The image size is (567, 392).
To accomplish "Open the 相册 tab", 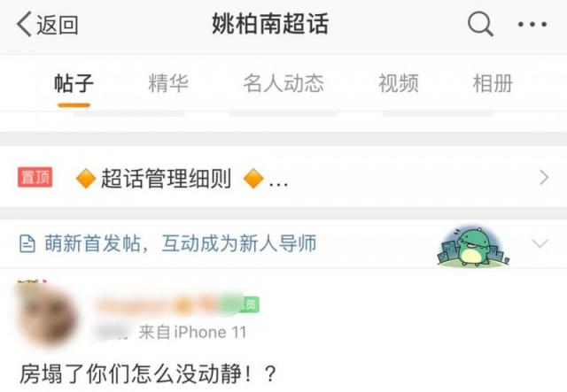I will (x=493, y=83).
